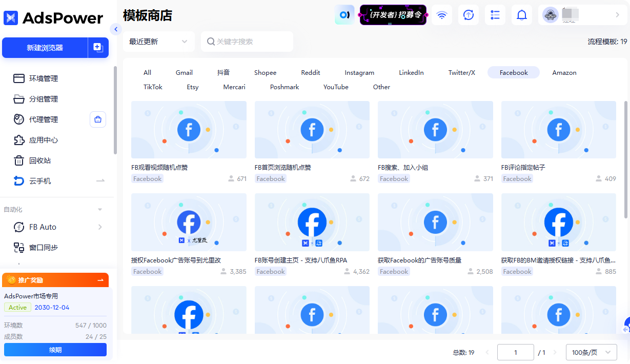Click the 关键字搜索 search field

247,42
